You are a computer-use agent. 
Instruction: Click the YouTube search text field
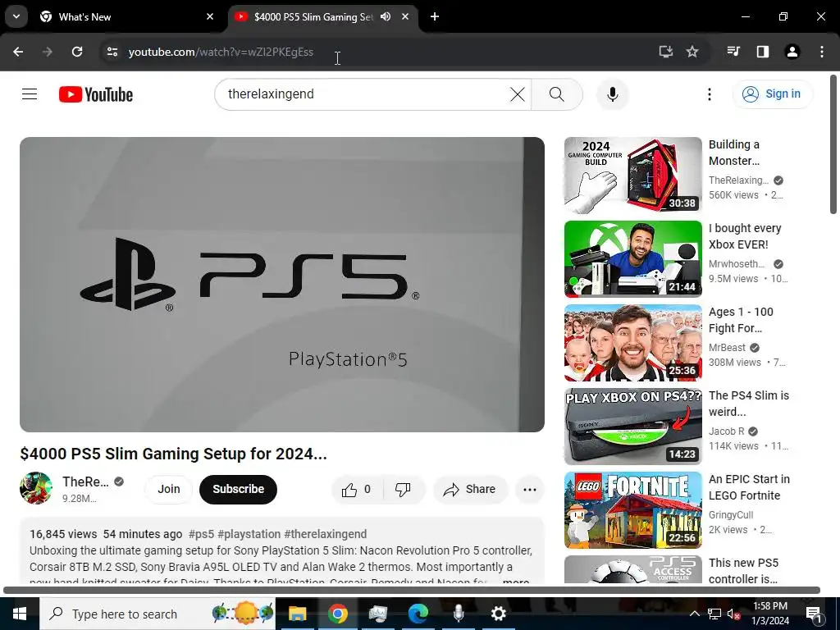364,94
